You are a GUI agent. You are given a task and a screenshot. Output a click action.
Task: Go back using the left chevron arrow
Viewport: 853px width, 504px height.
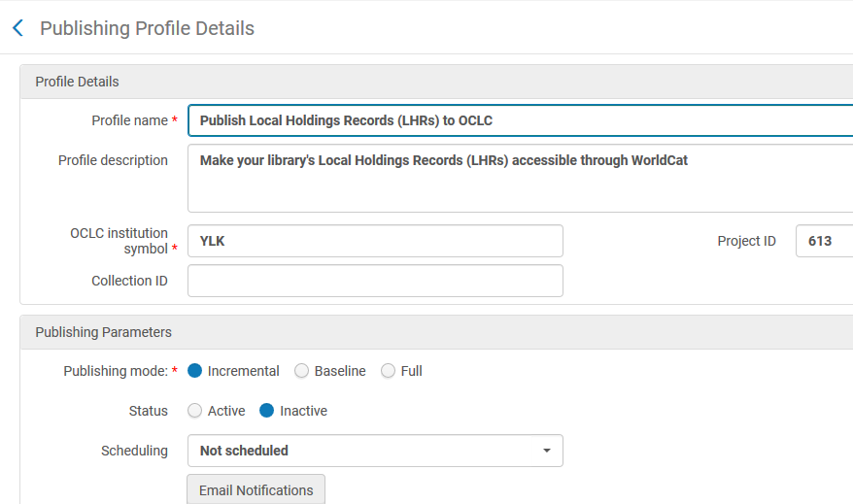point(17,28)
